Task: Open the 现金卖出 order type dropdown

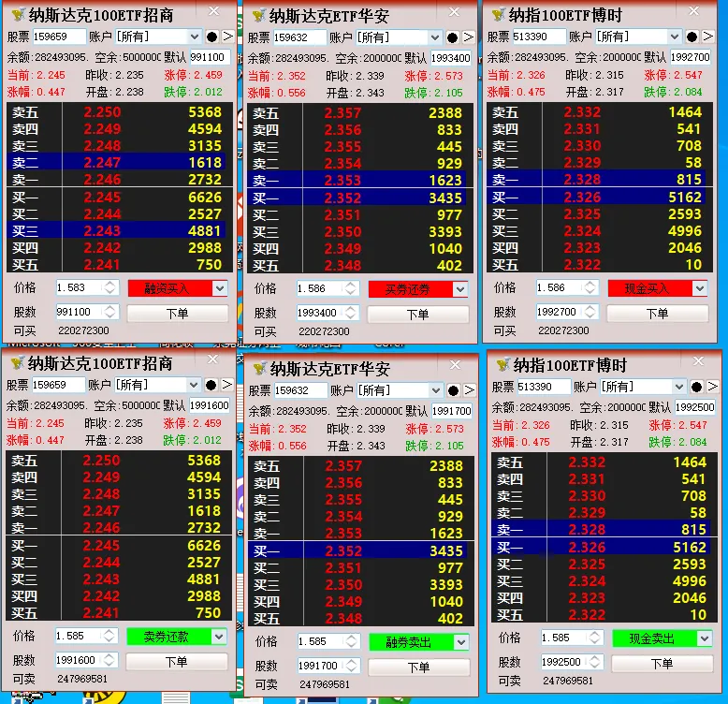Action: pos(705,638)
